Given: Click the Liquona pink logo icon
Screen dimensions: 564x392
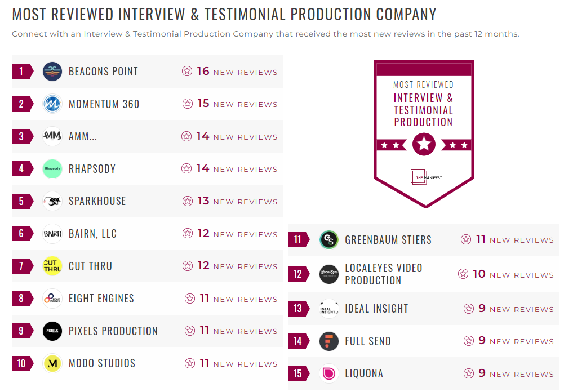Looking at the screenshot, I should 329,373.
